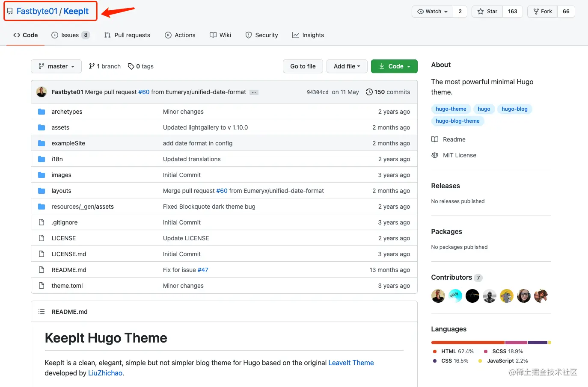Switch to the Actions tab
Image resolution: width=588 pixels, height=387 pixels.
[x=180, y=35]
